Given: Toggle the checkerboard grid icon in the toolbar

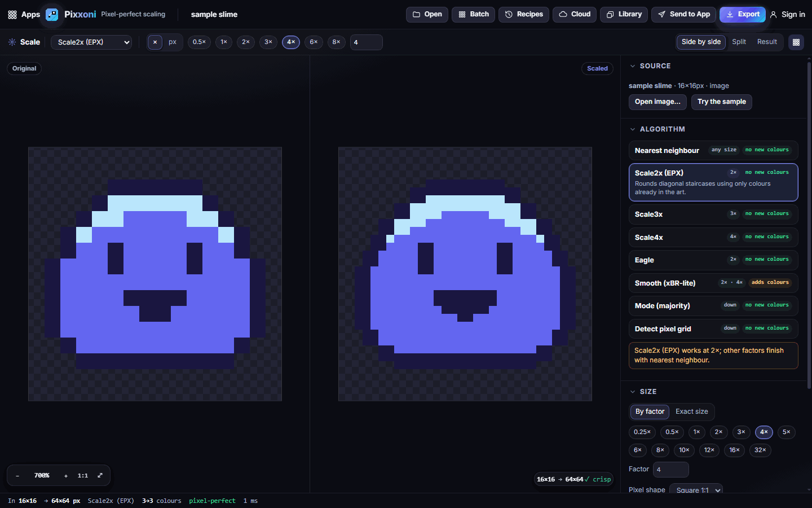Looking at the screenshot, I should pos(796,42).
